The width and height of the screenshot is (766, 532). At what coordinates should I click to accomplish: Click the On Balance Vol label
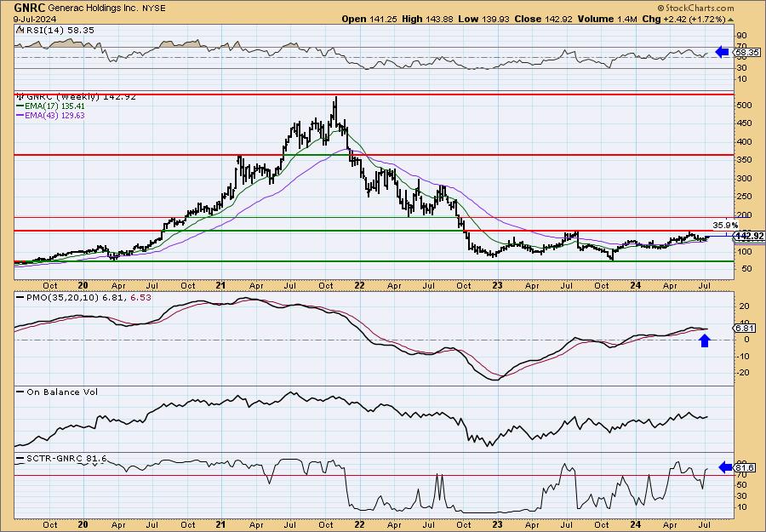click(62, 392)
